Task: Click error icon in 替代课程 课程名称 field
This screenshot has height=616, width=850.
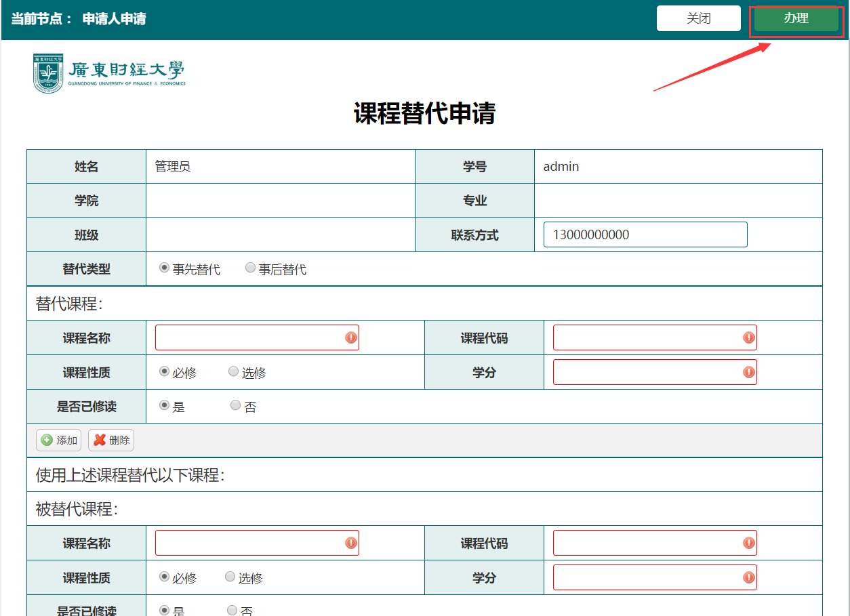Action: pyautogui.click(x=351, y=337)
